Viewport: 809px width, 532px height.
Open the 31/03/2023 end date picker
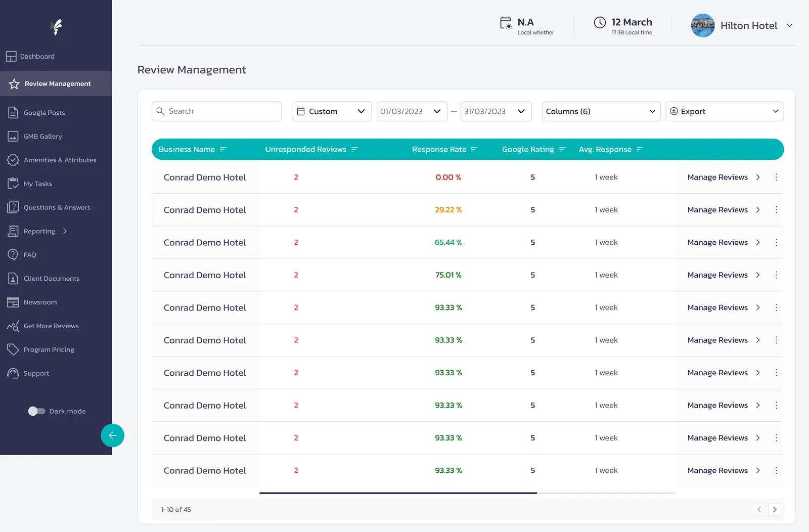496,111
